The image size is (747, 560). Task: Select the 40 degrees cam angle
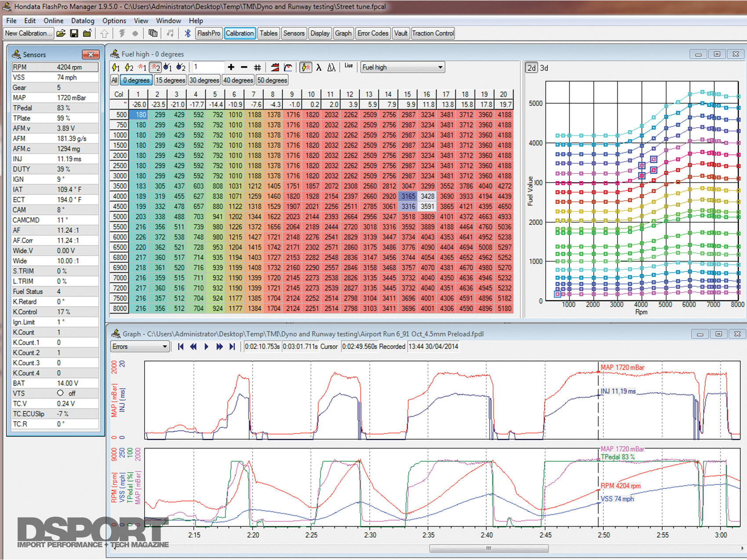[238, 80]
